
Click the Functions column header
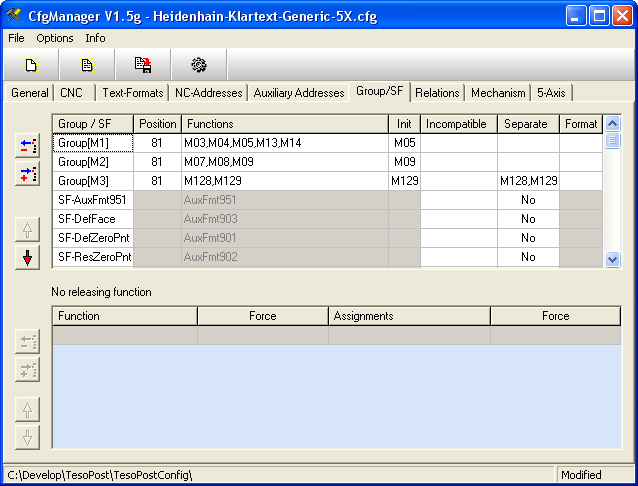pos(284,124)
